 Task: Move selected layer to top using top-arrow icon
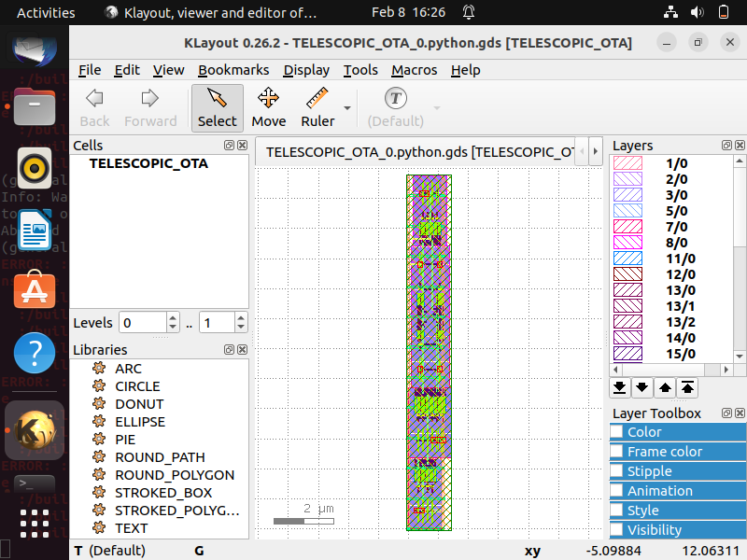tap(688, 387)
